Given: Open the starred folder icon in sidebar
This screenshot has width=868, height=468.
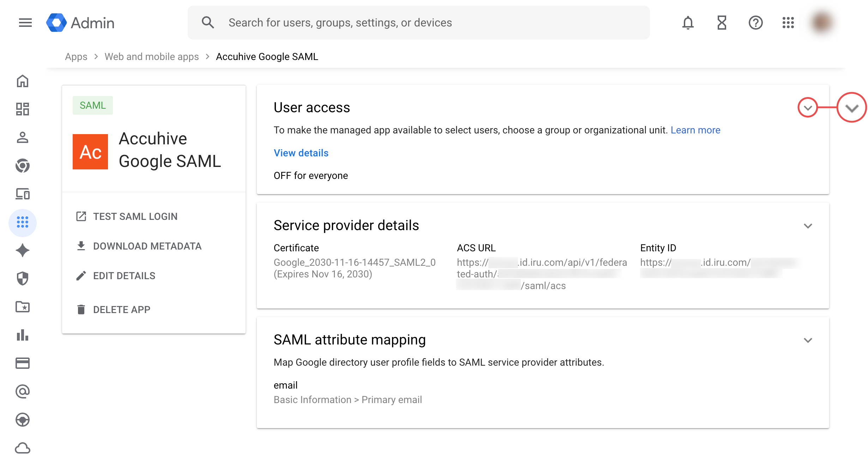Looking at the screenshot, I should 23,307.
